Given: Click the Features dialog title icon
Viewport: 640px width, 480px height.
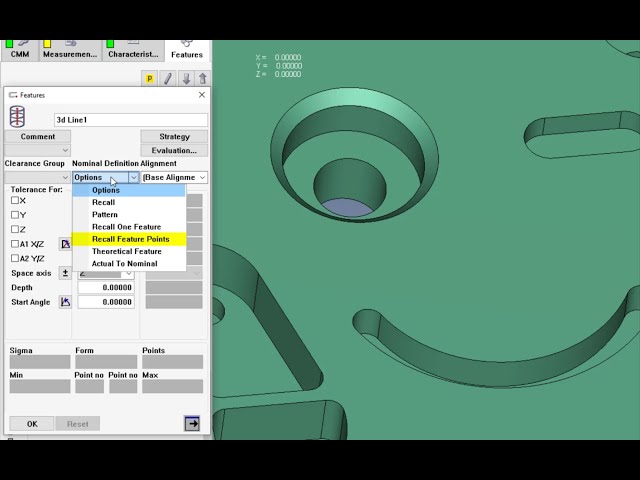Looking at the screenshot, I should point(13,95).
